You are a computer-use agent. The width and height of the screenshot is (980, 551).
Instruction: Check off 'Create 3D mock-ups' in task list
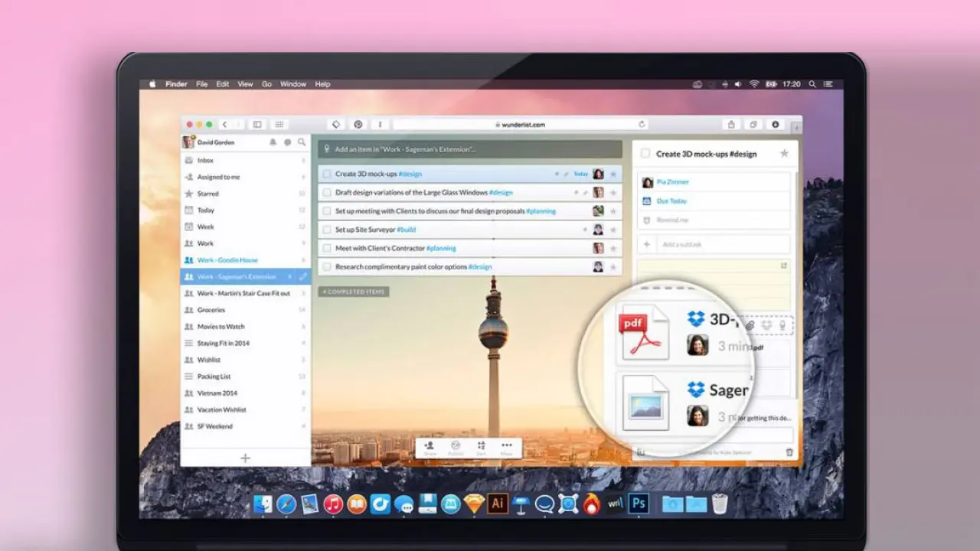(x=327, y=174)
